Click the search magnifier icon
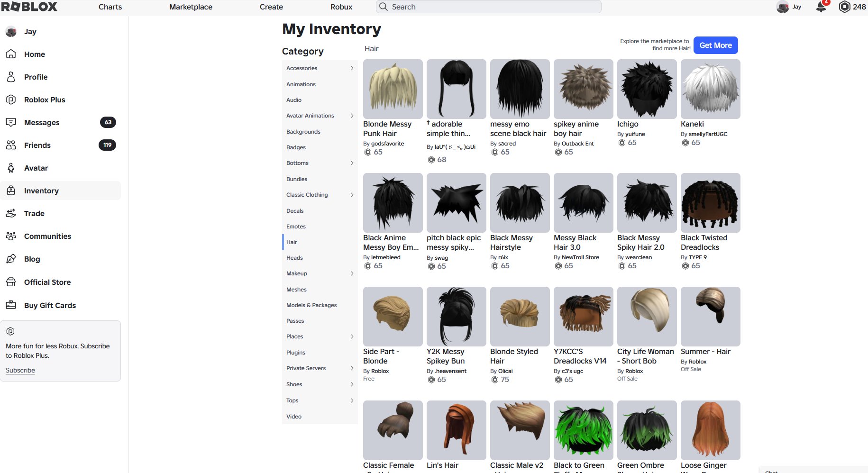Image resolution: width=868 pixels, height=473 pixels. coord(384,7)
